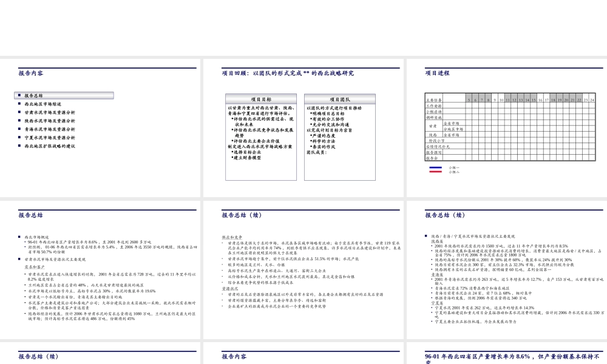Click the 西北地区市场综述 list entry
The image size is (607, 364).
pos(43,104)
